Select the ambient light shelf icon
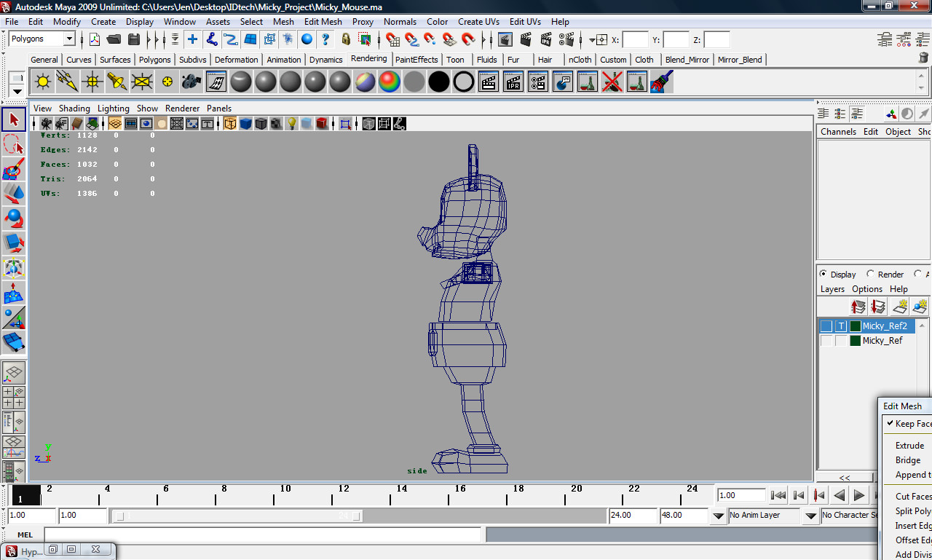 [x=43, y=82]
